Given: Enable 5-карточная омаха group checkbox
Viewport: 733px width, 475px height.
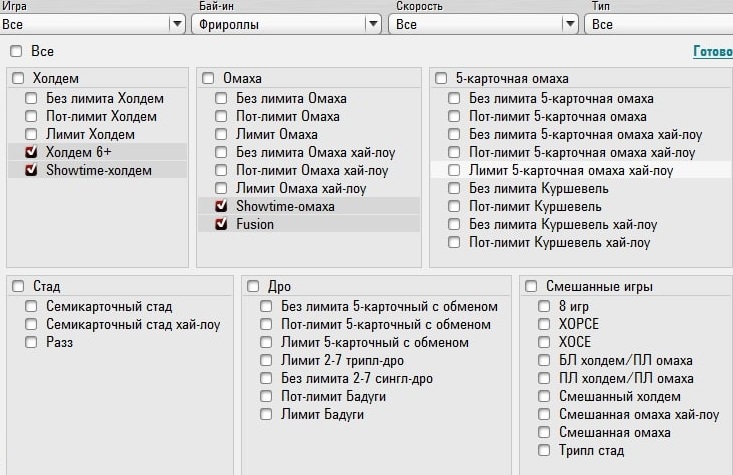Looking at the screenshot, I should 441,78.
